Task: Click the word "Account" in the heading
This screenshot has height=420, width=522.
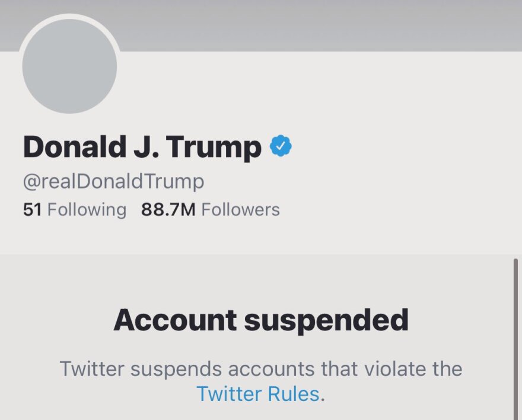Action: pyautogui.click(x=174, y=320)
